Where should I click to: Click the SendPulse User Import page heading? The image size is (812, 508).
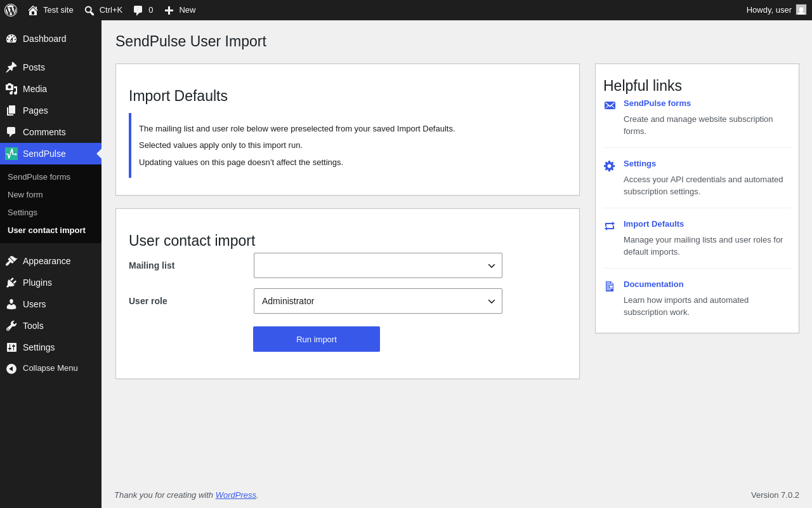[191, 41]
